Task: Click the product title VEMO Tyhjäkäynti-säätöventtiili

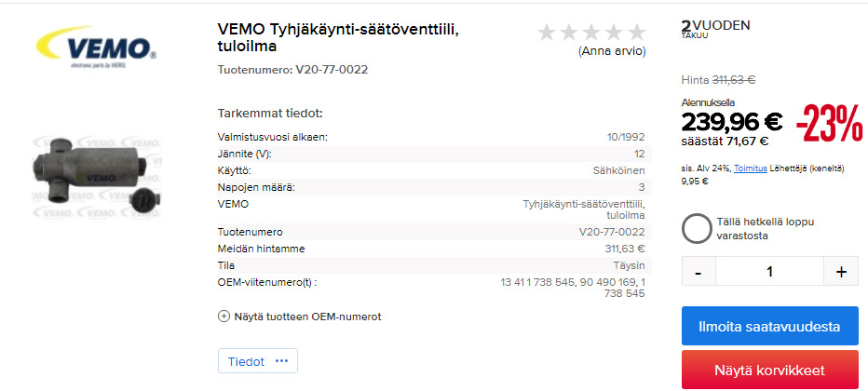Action: pos(338,37)
